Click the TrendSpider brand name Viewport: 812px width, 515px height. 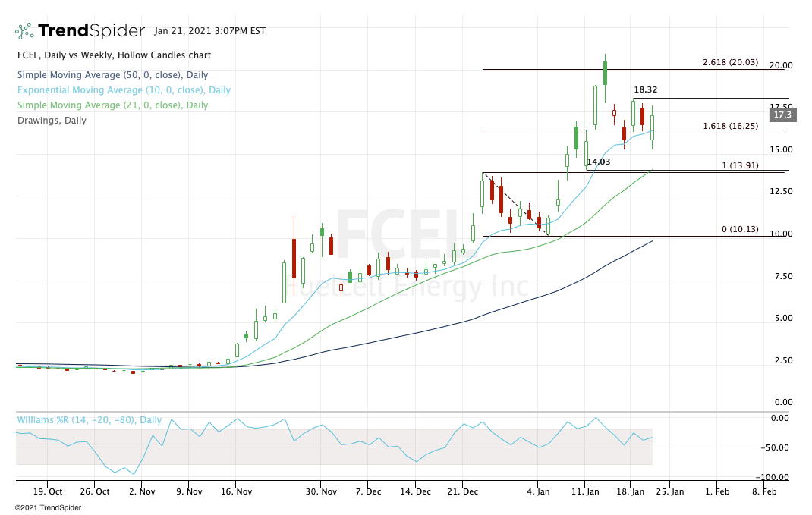click(x=91, y=31)
